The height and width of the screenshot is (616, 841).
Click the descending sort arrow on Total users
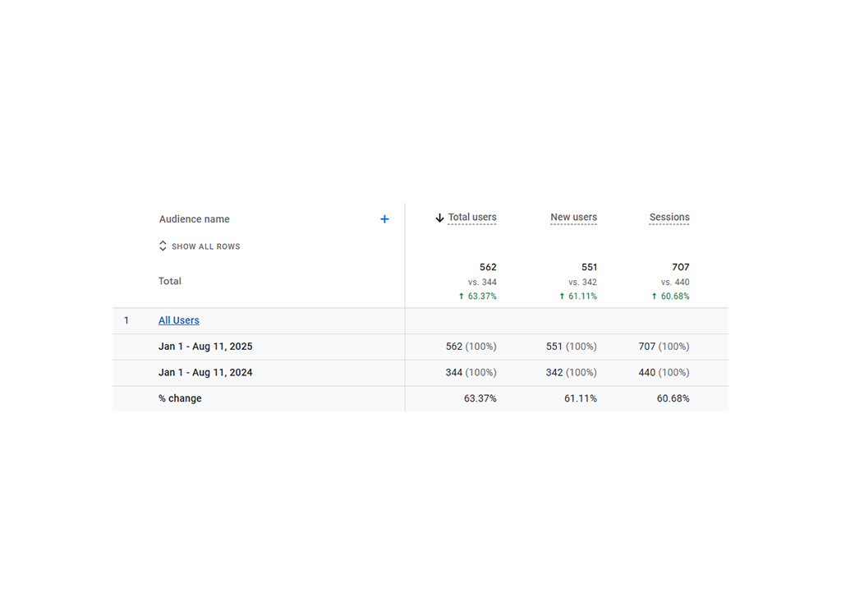tap(438, 217)
